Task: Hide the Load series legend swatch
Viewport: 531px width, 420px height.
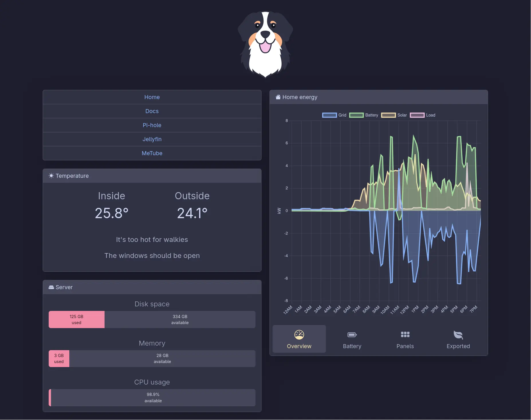Action: pos(417,115)
